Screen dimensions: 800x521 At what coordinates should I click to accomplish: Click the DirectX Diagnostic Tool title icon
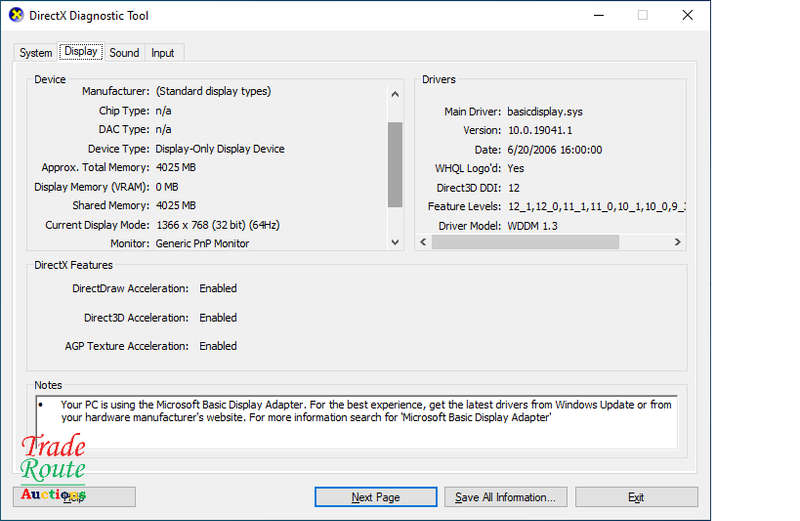coord(16,15)
